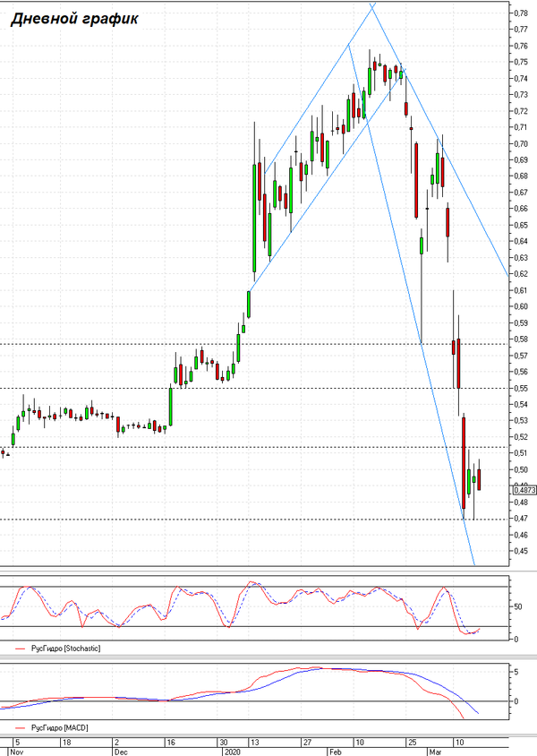537x756 pixels.
Task: Click the date label 25 on the time axis
Action: point(412,743)
